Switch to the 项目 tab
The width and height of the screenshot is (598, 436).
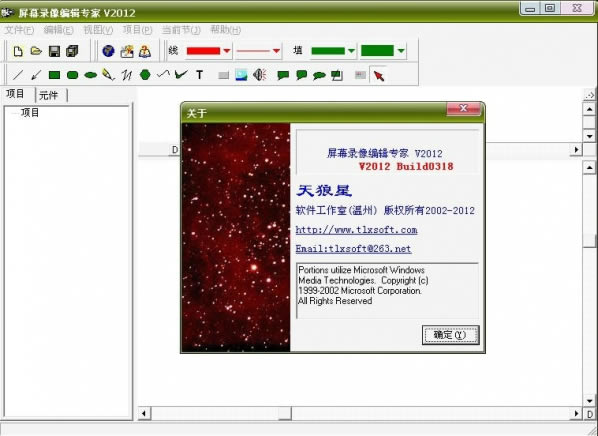[15, 94]
